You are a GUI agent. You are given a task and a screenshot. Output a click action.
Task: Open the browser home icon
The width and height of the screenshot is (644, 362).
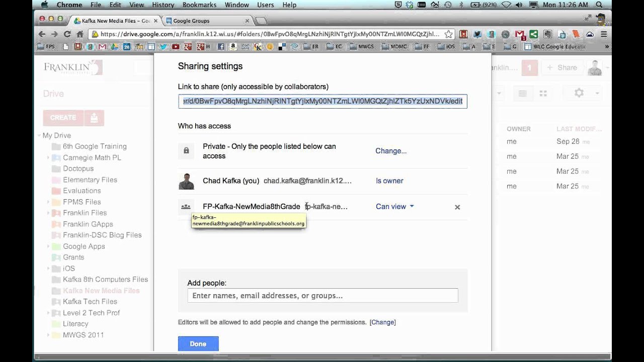[79, 34]
